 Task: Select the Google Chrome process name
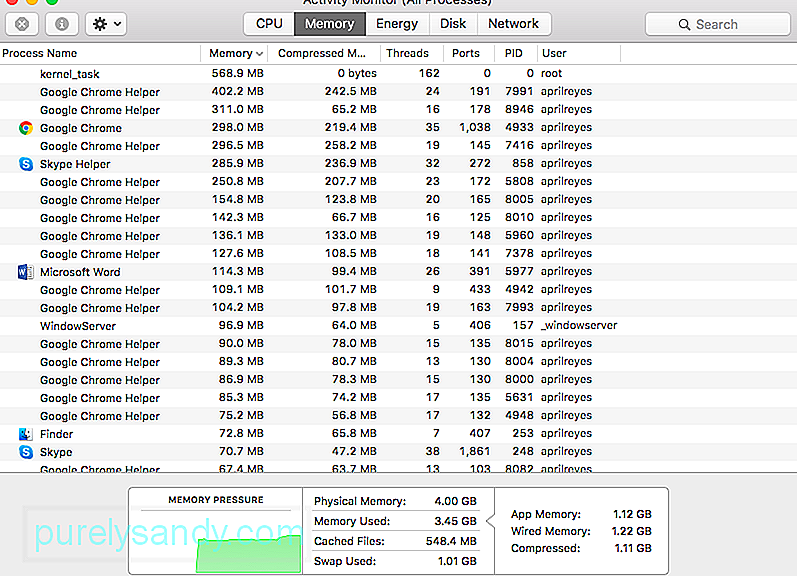81,128
